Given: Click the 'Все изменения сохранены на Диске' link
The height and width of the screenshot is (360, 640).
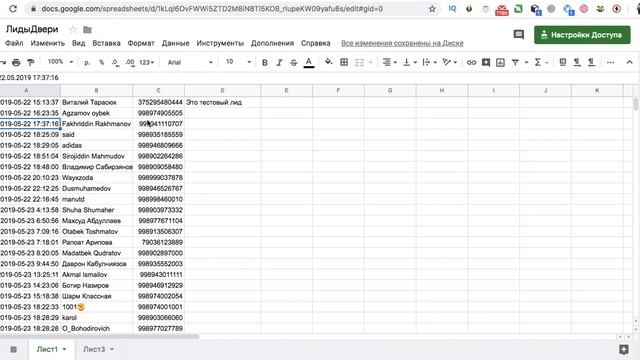Looking at the screenshot, I should 402,43.
